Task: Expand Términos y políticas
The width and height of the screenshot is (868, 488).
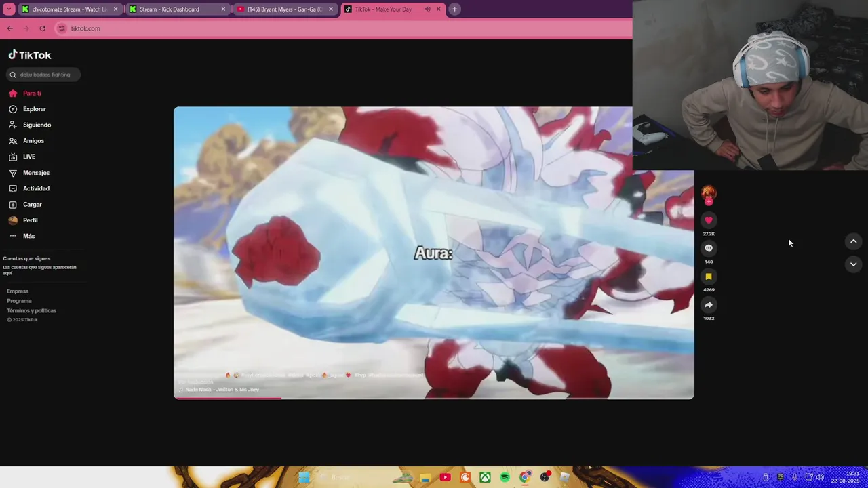Action: pyautogui.click(x=31, y=310)
